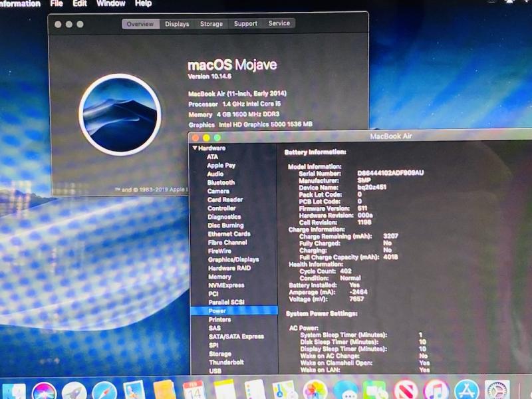
Task: Open Maps icon in the Dock
Action: (285, 390)
